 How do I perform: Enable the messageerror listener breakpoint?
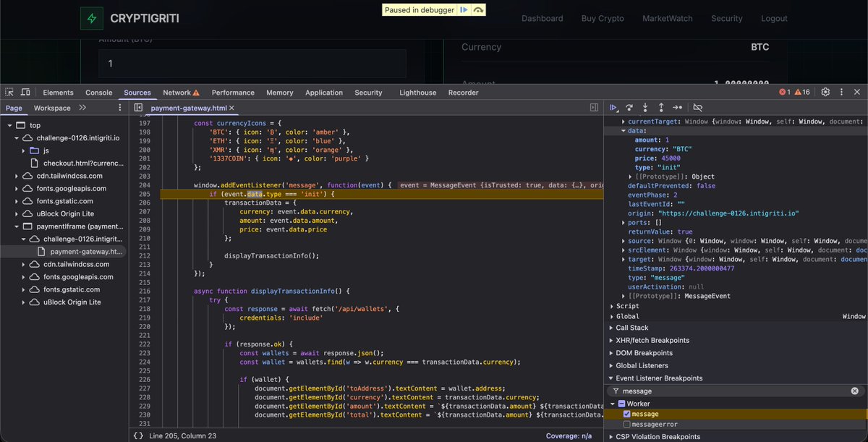coord(627,425)
